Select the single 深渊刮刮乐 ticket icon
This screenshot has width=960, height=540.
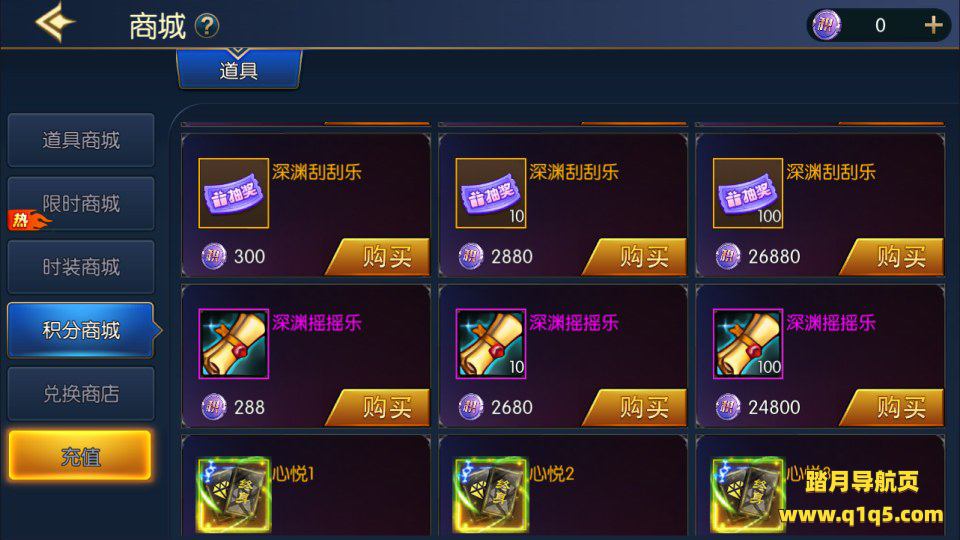point(233,193)
